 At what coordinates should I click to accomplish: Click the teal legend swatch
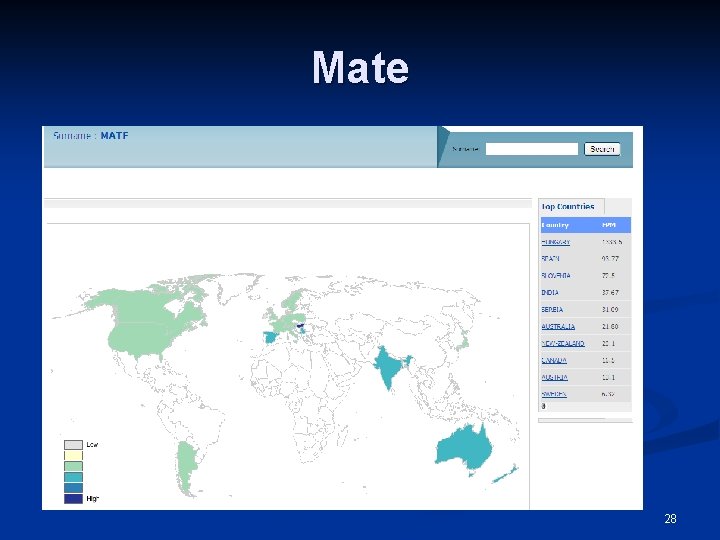click(73, 477)
